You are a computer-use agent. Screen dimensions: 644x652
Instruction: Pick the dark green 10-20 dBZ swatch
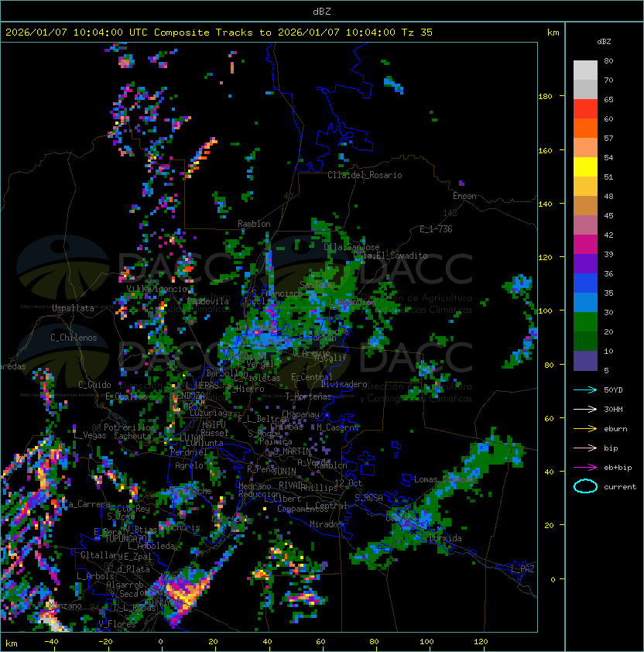pyautogui.click(x=585, y=341)
